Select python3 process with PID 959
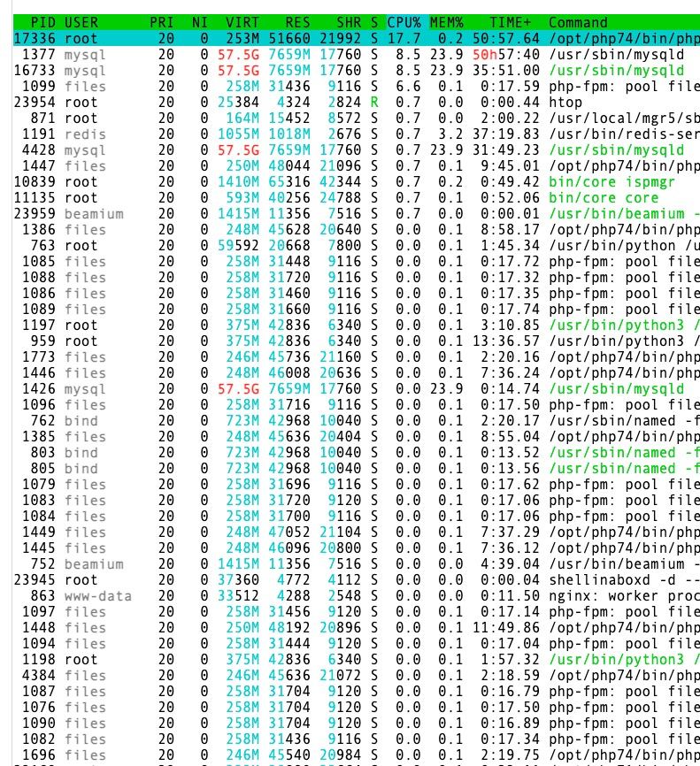Image resolution: width=700 pixels, height=766 pixels. [x=357, y=341]
